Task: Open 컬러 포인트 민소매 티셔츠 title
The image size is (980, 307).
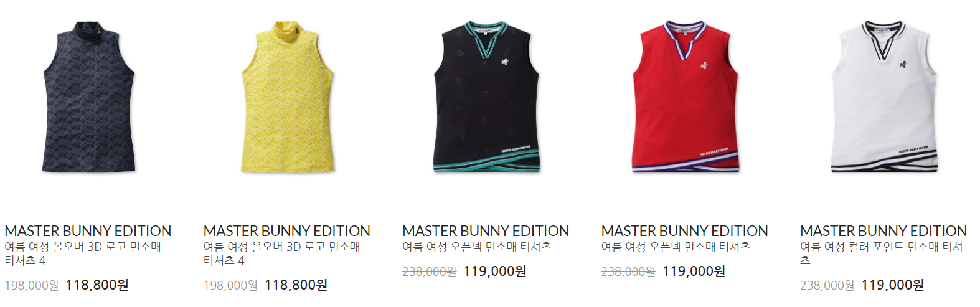Action: point(882,253)
